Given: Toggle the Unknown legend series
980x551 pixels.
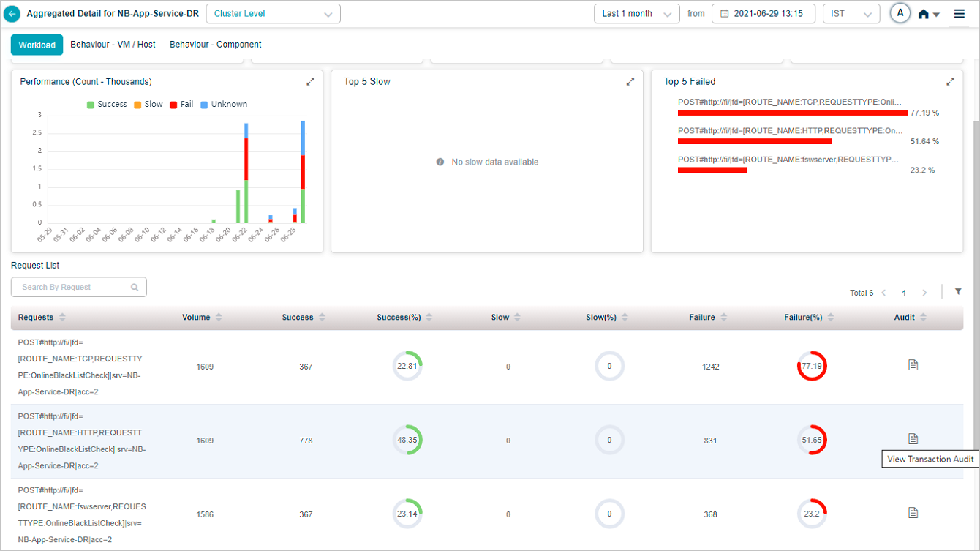Looking at the screenshot, I should point(223,105).
